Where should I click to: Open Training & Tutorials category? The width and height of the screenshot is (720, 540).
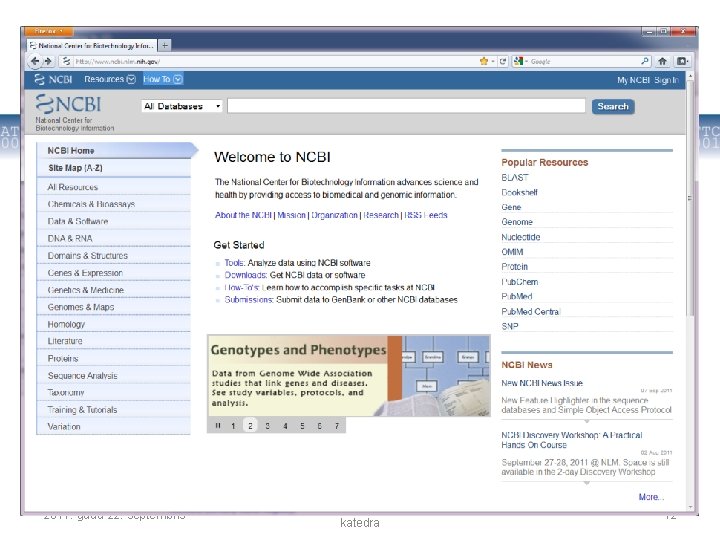(113, 410)
